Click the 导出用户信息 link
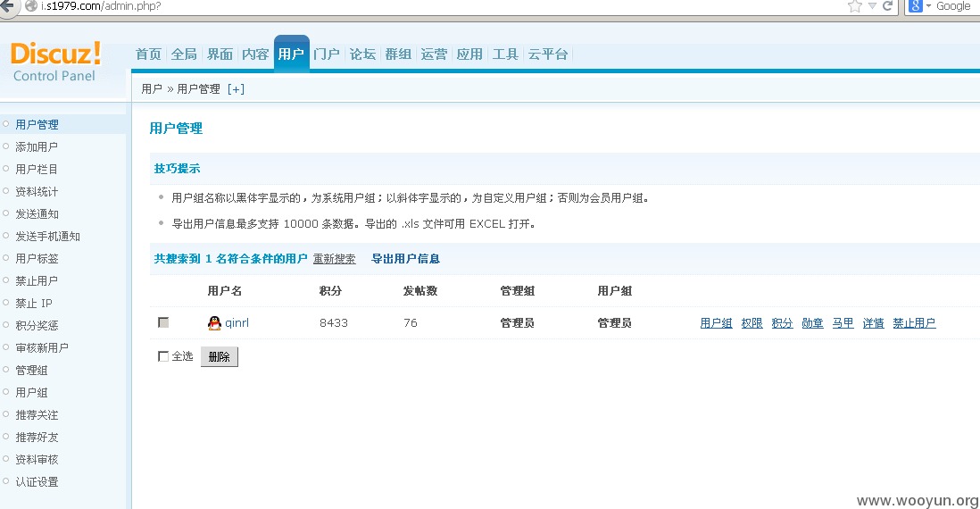The width and height of the screenshot is (980, 509). coord(405,259)
